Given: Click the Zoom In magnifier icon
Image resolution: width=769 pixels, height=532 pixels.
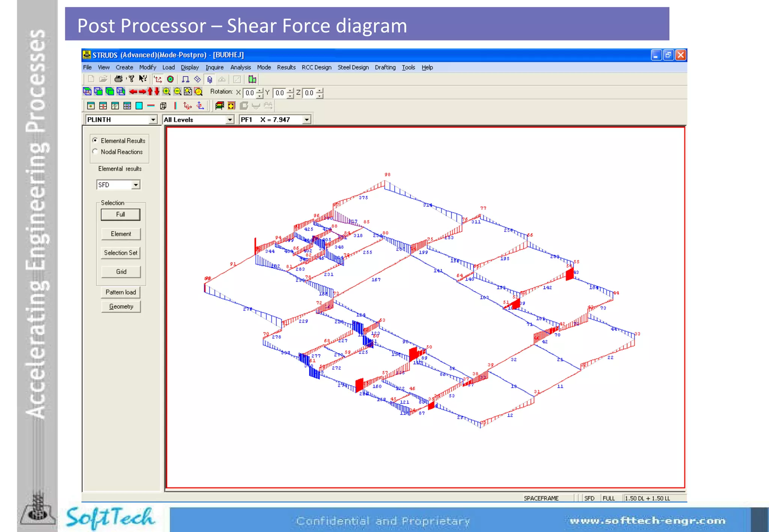Looking at the screenshot, I should tap(166, 92).
